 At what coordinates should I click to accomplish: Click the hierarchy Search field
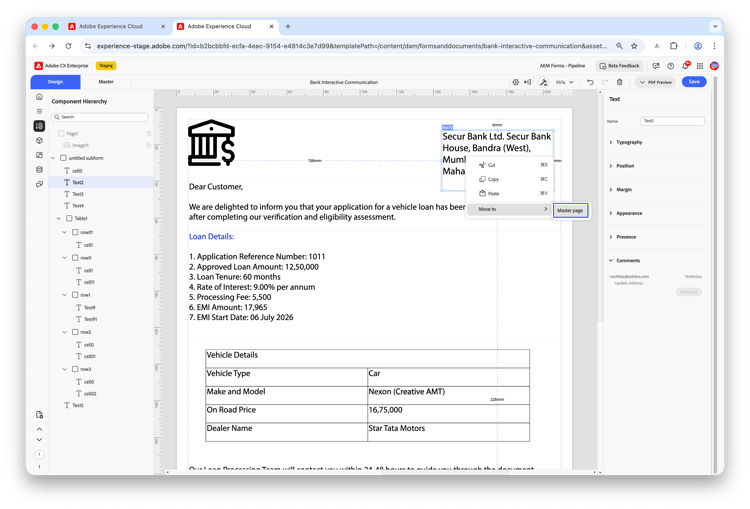[100, 117]
